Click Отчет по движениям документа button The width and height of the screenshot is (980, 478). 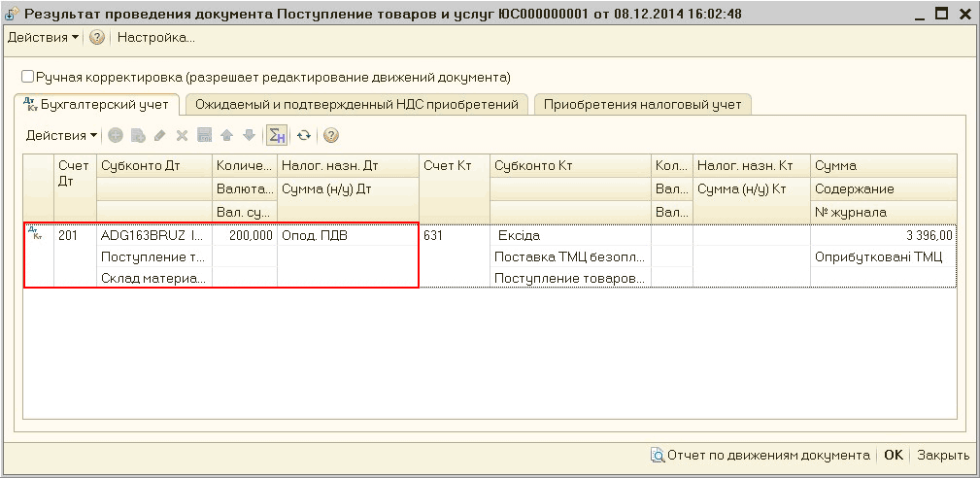pos(760,455)
